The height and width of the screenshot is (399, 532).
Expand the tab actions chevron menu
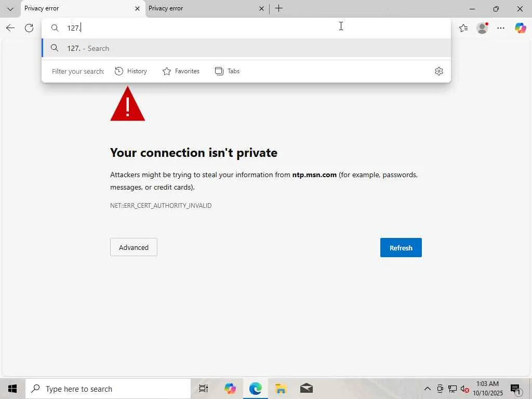coord(10,9)
